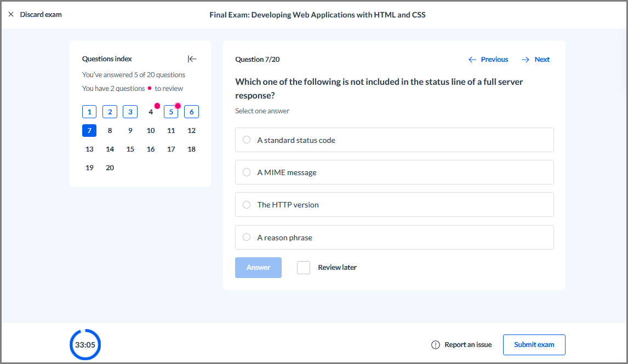This screenshot has height=364, width=628.
Task: Click the Report an issue link
Action: click(468, 345)
